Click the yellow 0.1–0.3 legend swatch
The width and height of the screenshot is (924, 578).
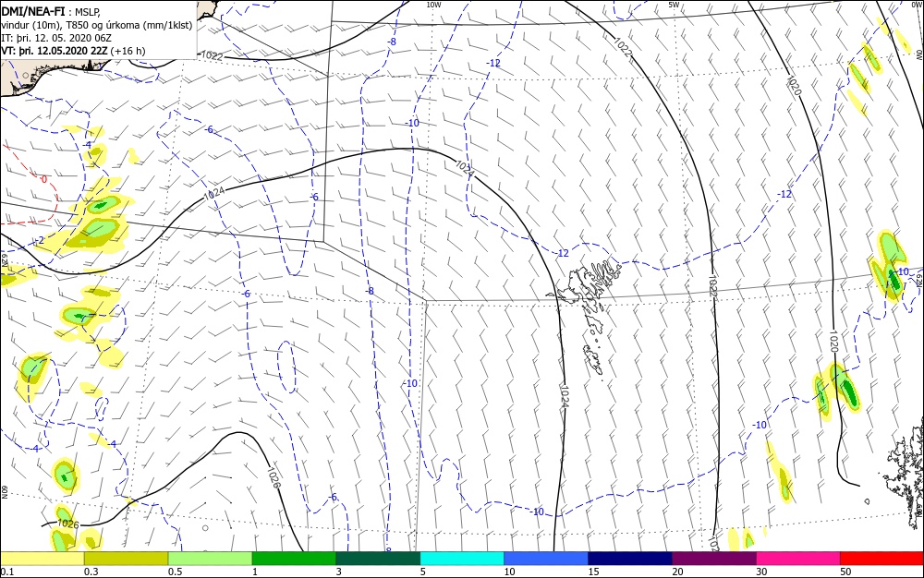coord(43,559)
